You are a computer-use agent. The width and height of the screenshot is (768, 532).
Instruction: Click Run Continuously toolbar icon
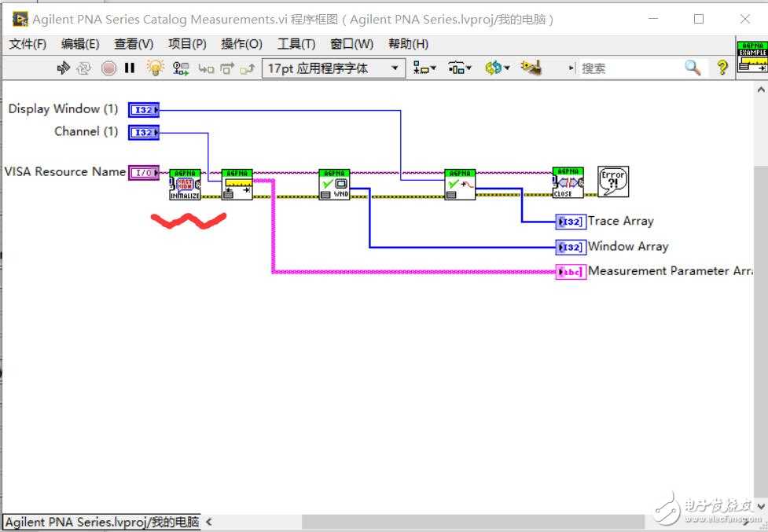84,68
